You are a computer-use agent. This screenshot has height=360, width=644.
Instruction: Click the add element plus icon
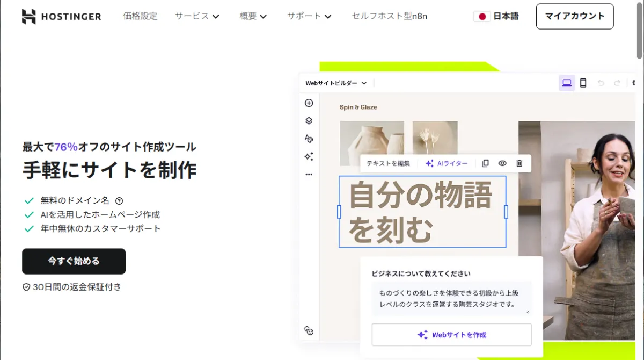(x=309, y=103)
